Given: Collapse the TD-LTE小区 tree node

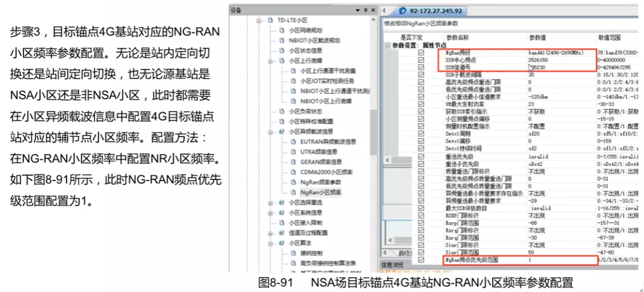Looking at the screenshot, I should coord(259,20).
